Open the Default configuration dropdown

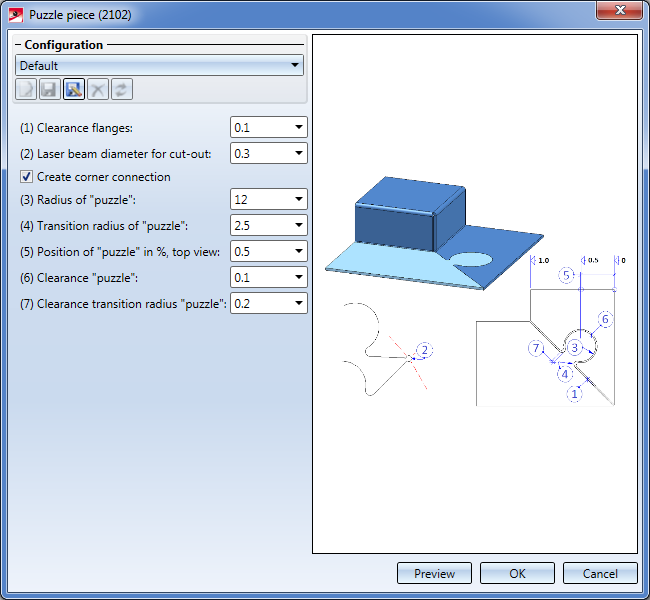point(159,65)
